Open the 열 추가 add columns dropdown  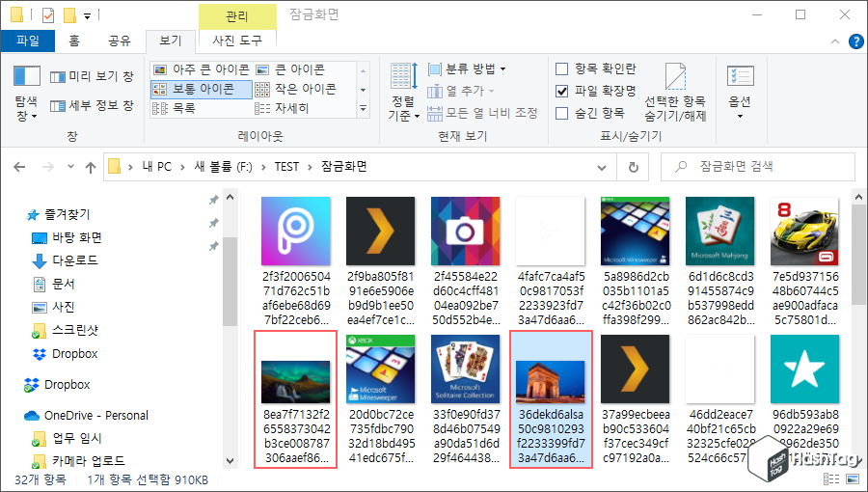point(461,91)
